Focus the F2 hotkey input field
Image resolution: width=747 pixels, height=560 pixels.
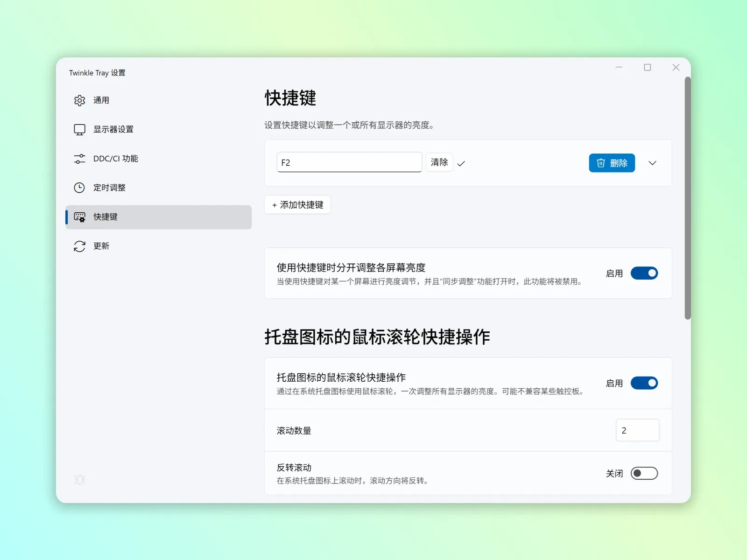tap(349, 162)
